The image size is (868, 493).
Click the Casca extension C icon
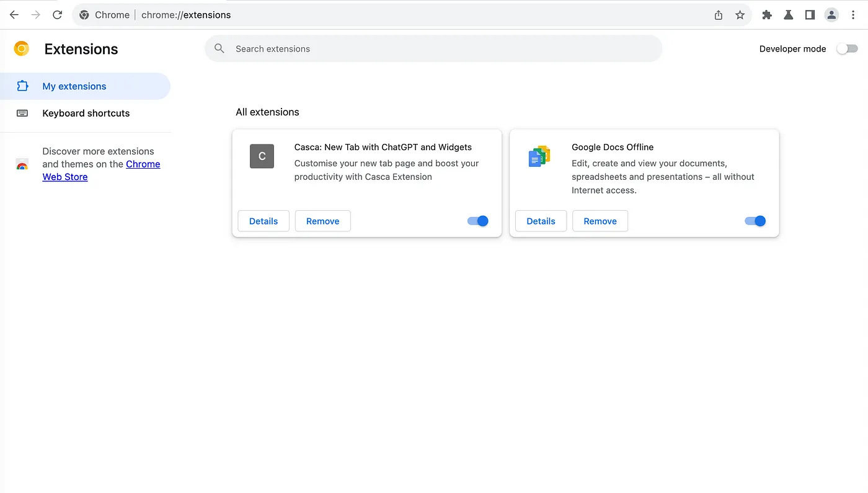point(262,156)
